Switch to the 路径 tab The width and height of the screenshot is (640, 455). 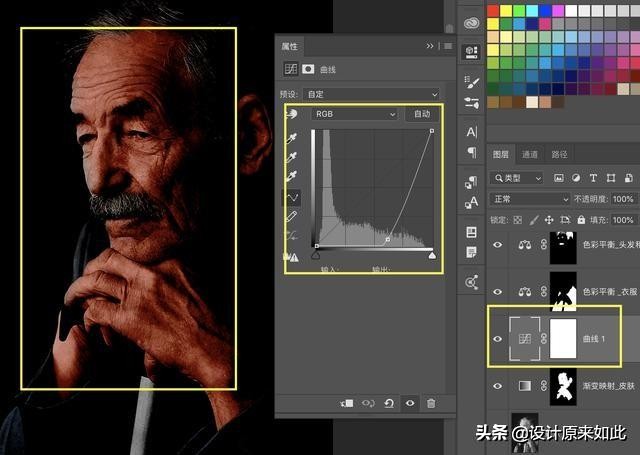559,154
